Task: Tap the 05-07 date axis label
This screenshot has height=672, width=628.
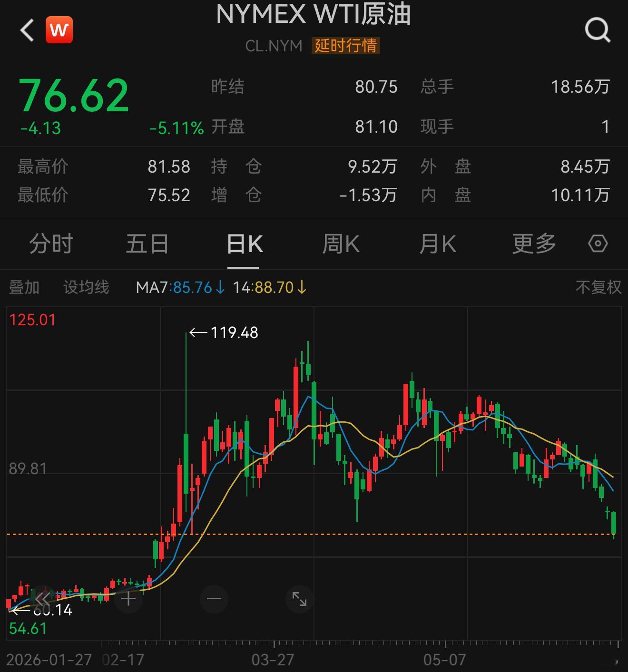Action: pos(444,660)
